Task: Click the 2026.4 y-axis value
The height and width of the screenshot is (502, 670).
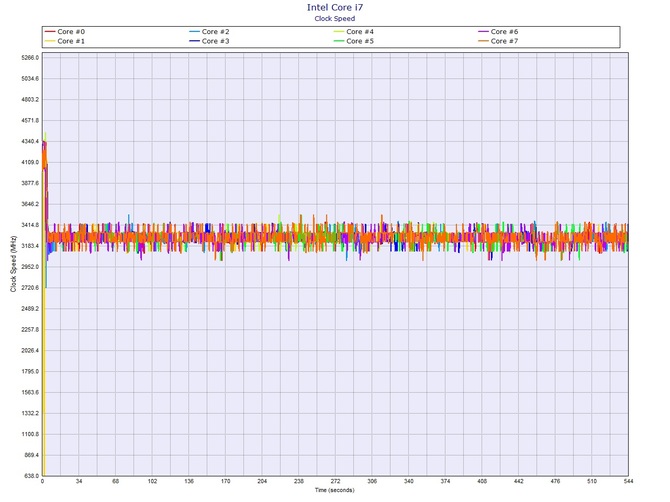Action: pyautogui.click(x=30, y=351)
